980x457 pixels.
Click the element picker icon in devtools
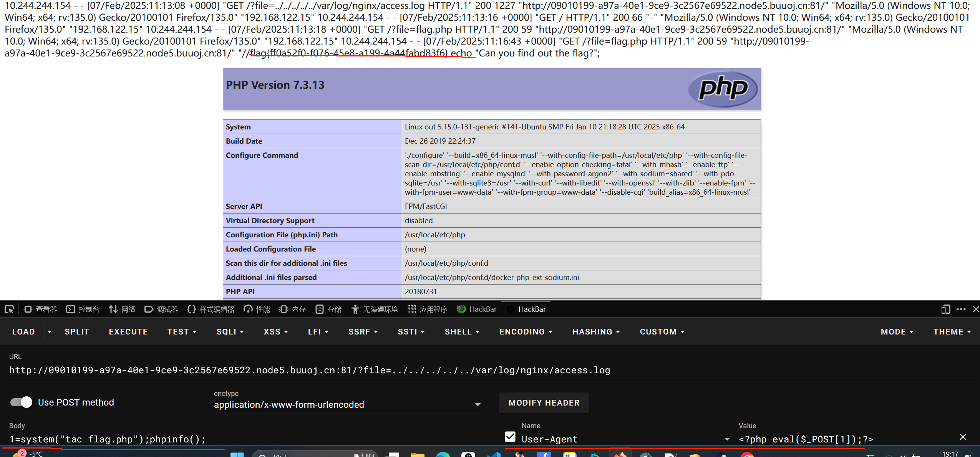[x=9, y=309]
